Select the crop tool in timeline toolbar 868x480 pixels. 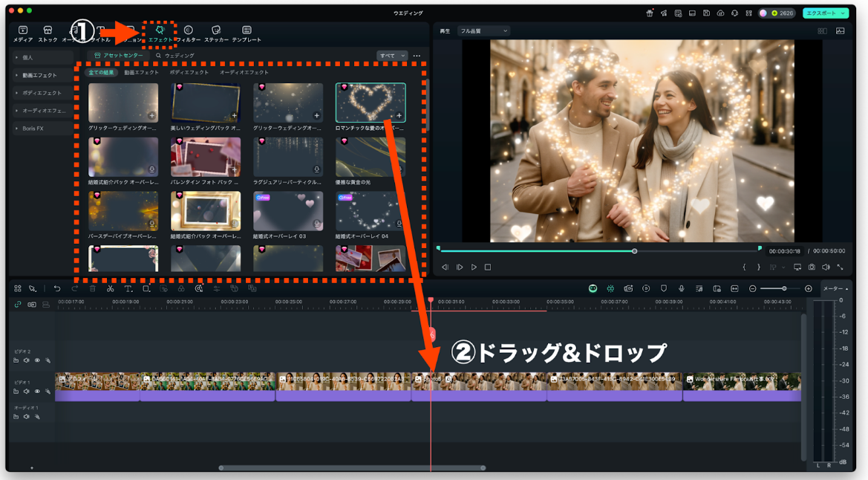146,289
